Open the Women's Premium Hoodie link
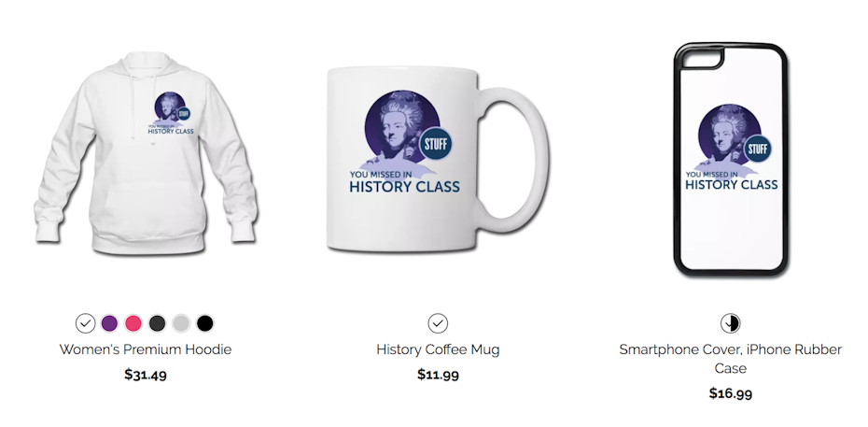868x427 pixels. pyautogui.click(x=146, y=349)
